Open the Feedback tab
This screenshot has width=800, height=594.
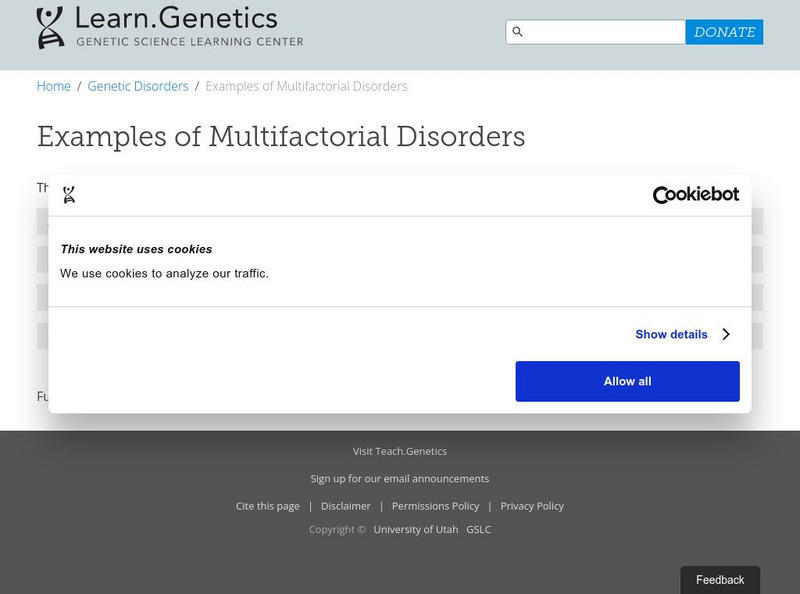(720, 580)
